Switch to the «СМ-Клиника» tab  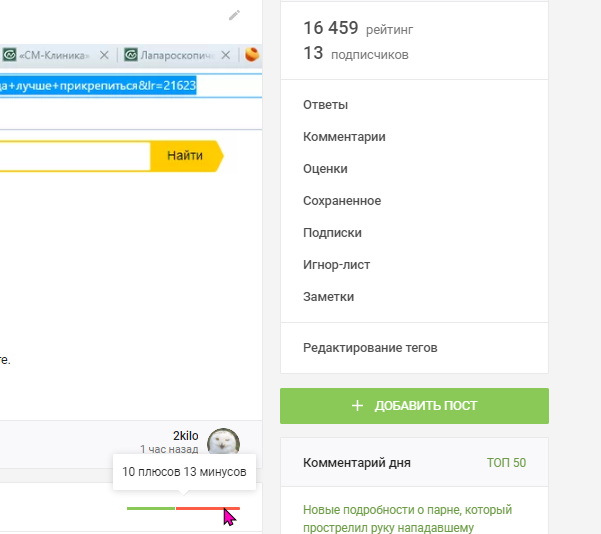tap(54, 54)
